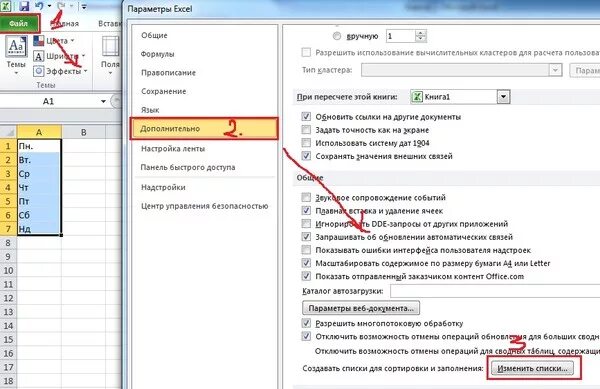Select the Дополнительно options category
This screenshot has width=600, height=389.
click(x=204, y=129)
